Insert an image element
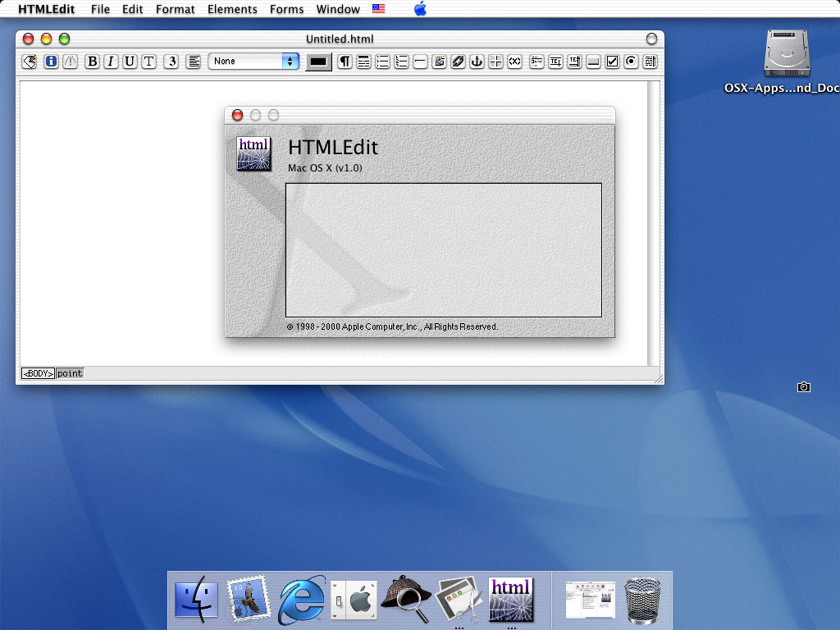Viewport: 840px width, 630px height. (x=440, y=62)
